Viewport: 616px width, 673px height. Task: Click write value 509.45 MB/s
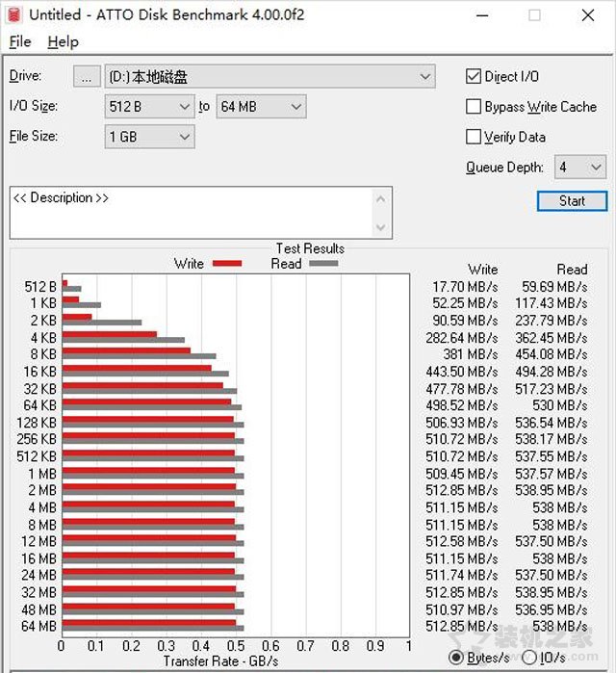tap(462, 474)
